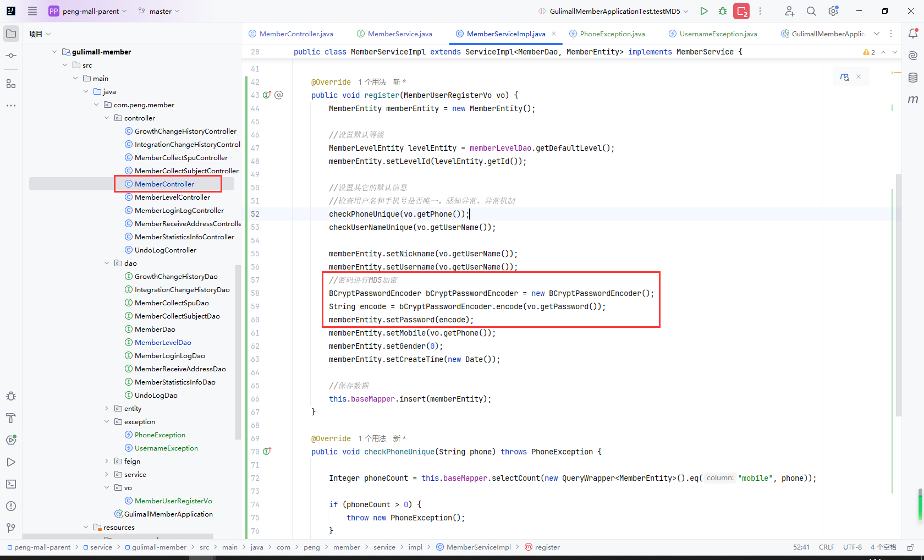Click the implements gutter icon on line 43
This screenshot has width=924, height=560.
point(267,95)
